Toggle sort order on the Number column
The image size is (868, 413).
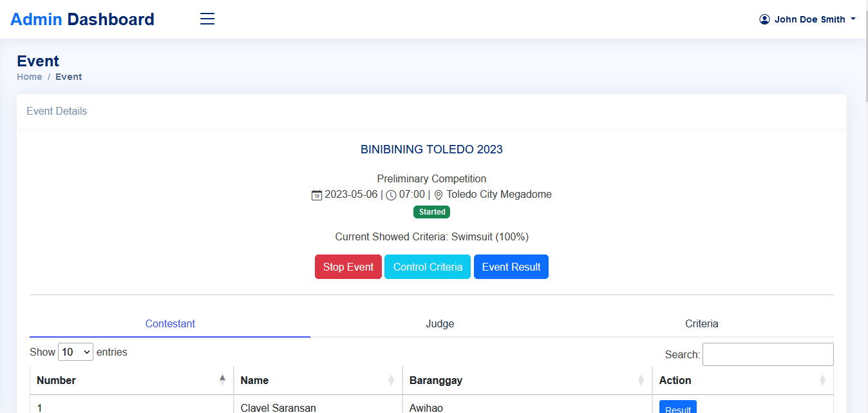(x=222, y=380)
